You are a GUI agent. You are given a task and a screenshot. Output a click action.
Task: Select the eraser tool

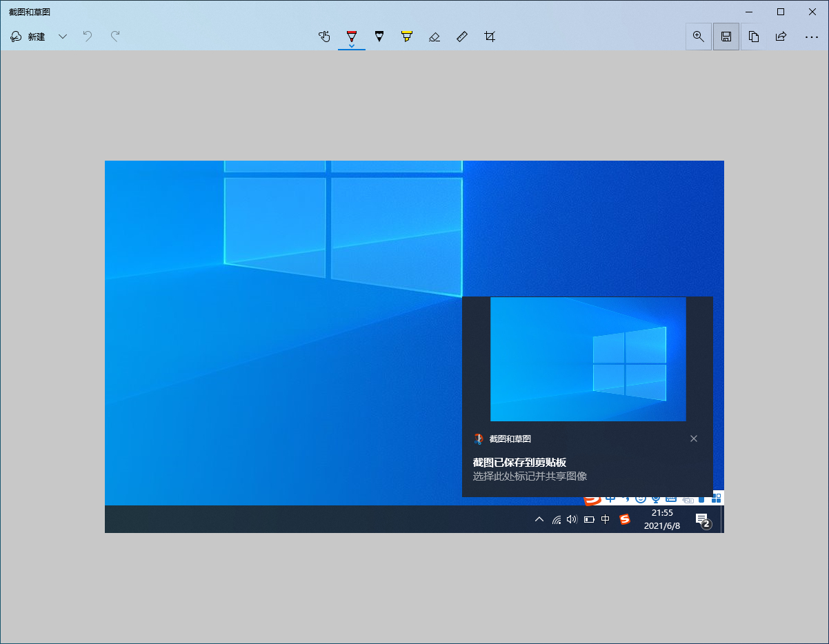[x=435, y=37]
